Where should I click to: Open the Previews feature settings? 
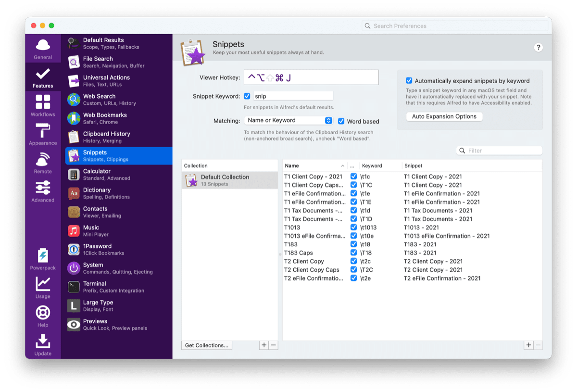click(119, 325)
